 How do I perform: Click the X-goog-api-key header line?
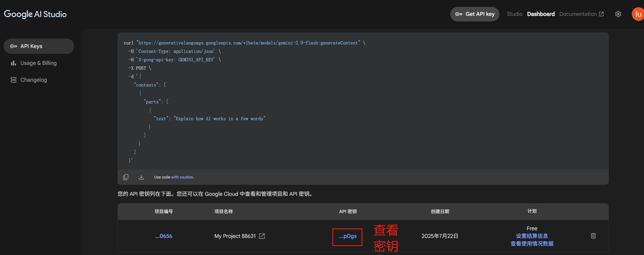[x=175, y=60]
